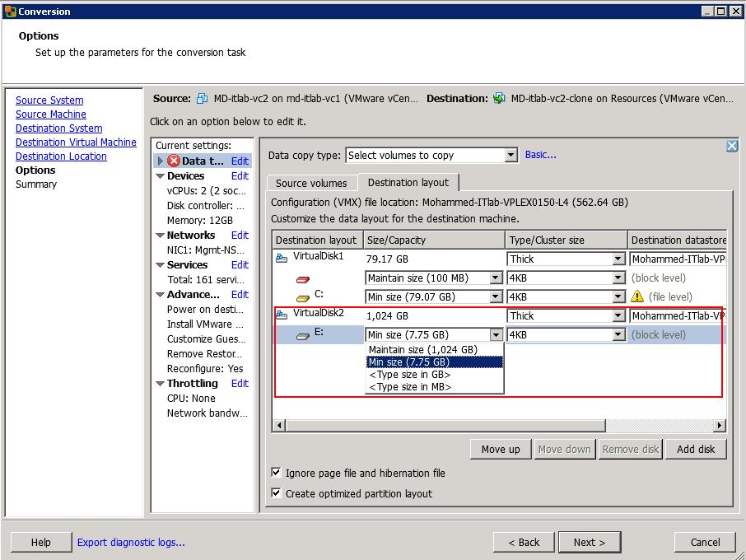Click the VirtualDisk2 disk icon
This screenshot has height=560, width=746.
[x=282, y=315]
